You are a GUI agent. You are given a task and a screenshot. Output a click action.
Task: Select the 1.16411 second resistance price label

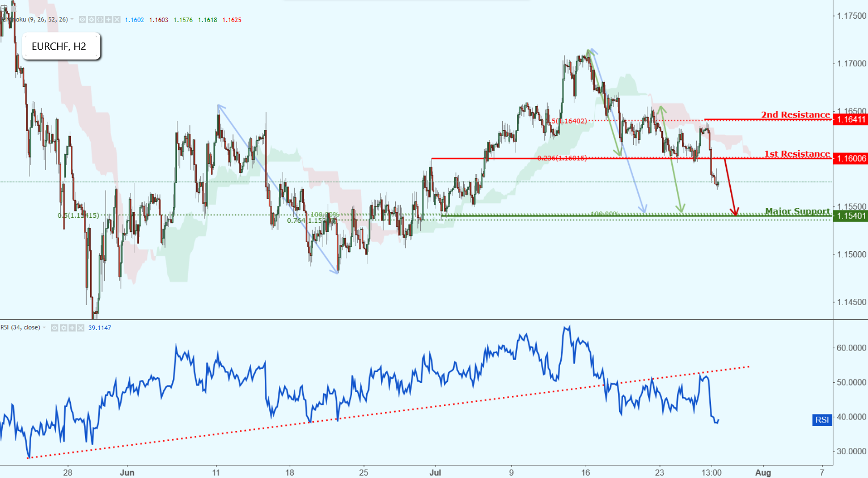[x=850, y=120]
